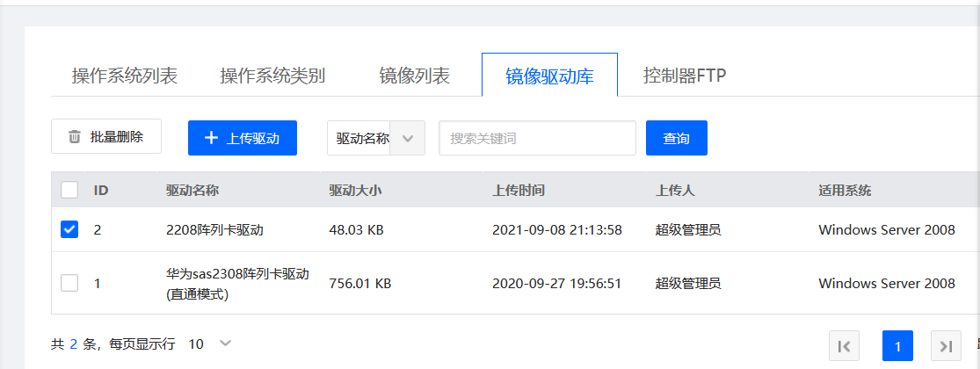Click the 上传人 column header
Viewport: 980px width, 369px height.
pyautogui.click(x=675, y=191)
